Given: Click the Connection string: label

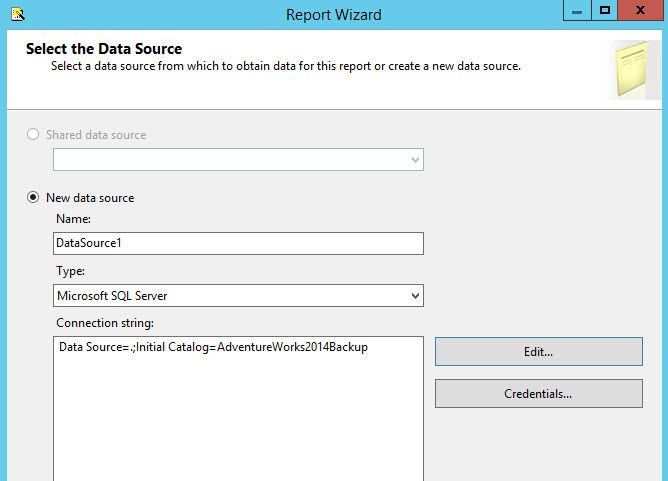Looking at the screenshot, I should pyautogui.click(x=105, y=323).
